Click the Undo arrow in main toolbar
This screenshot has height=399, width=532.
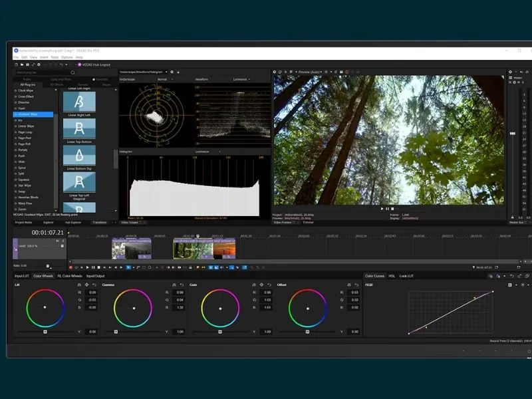tap(61, 65)
